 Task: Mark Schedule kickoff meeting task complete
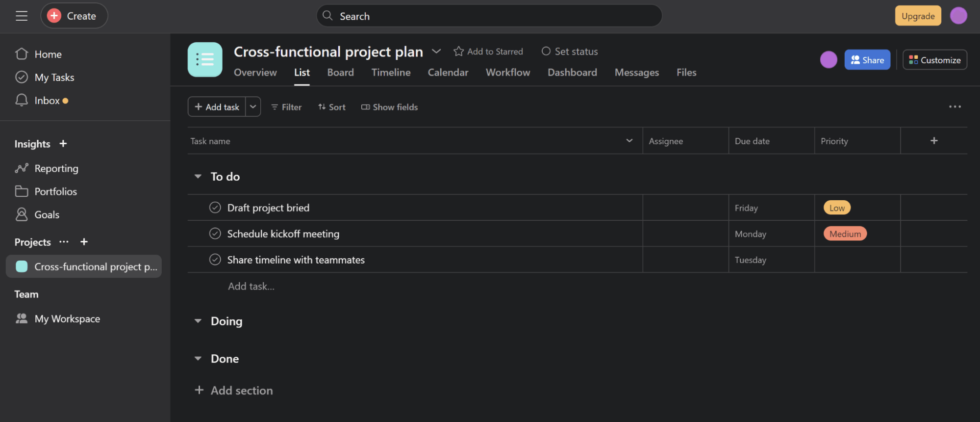point(215,234)
